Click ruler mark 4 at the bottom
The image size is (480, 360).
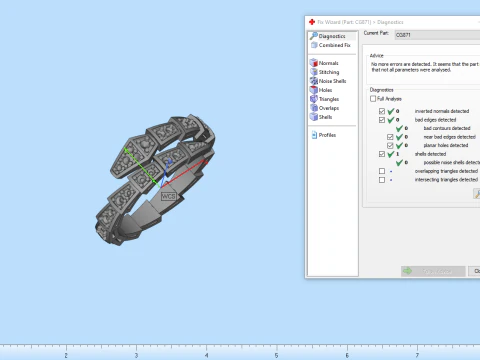(207, 355)
